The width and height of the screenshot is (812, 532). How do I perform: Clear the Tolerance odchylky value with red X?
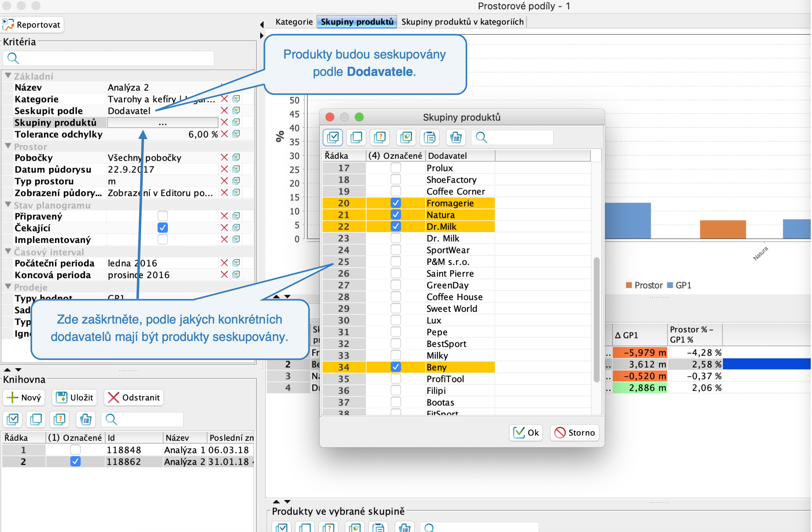pyautogui.click(x=224, y=134)
